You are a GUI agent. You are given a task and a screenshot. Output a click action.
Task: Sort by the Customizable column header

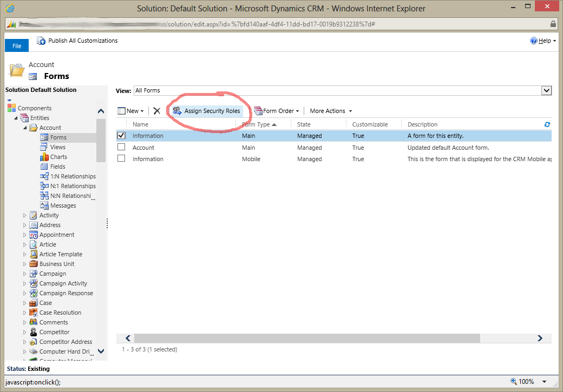coord(370,124)
